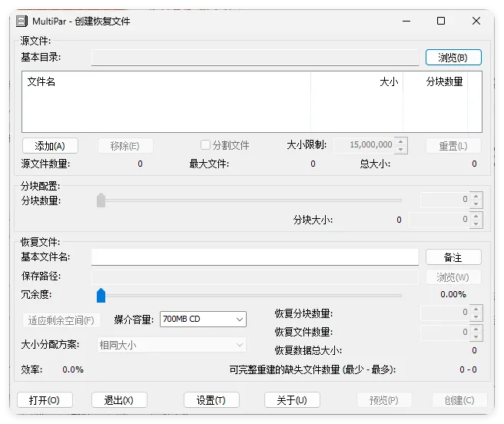Screen dimensions: 504x424
Task: Click the Add (添加A) files button
Action: coord(49,145)
